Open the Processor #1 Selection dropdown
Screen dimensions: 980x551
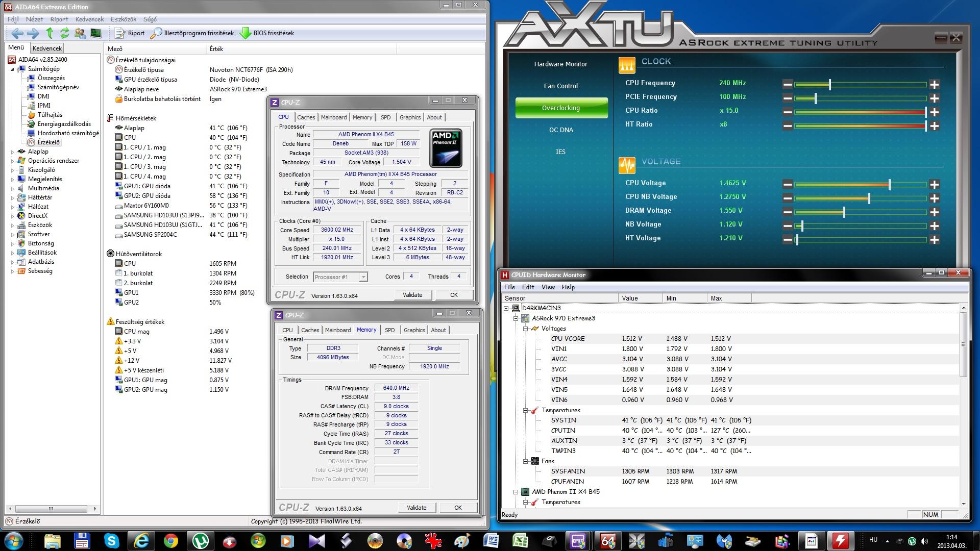click(340, 277)
